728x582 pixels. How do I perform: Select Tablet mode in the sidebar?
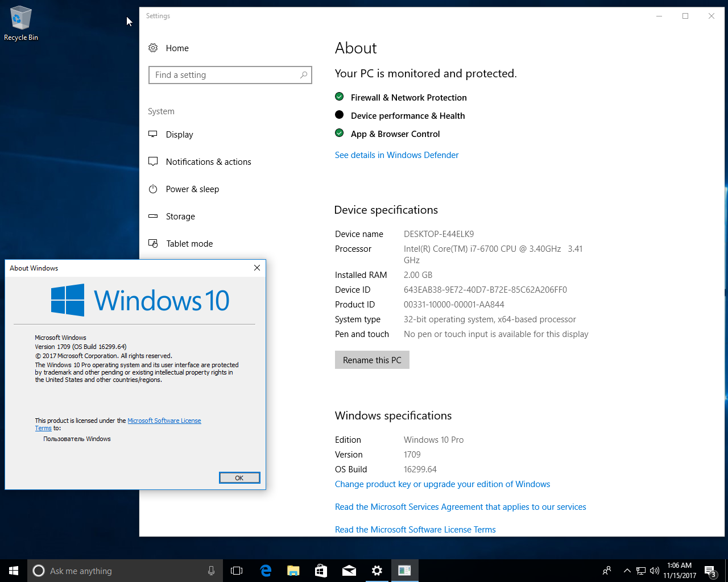click(189, 244)
